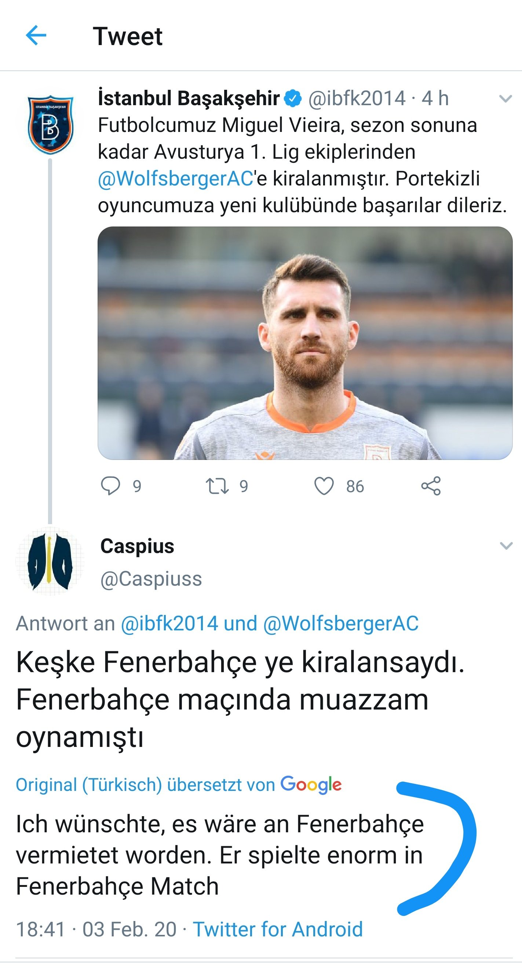Expand options chevron on Caspius reply

point(505,546)
